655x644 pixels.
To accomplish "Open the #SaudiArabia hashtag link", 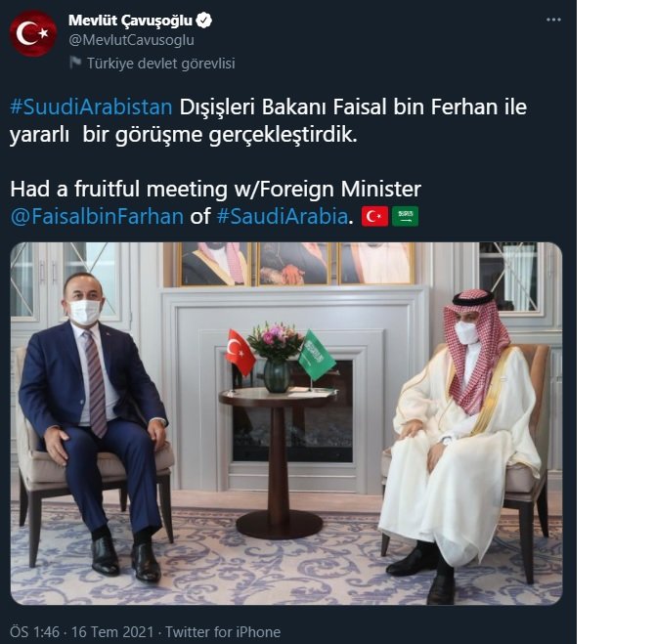I will (x=283, y=216).
